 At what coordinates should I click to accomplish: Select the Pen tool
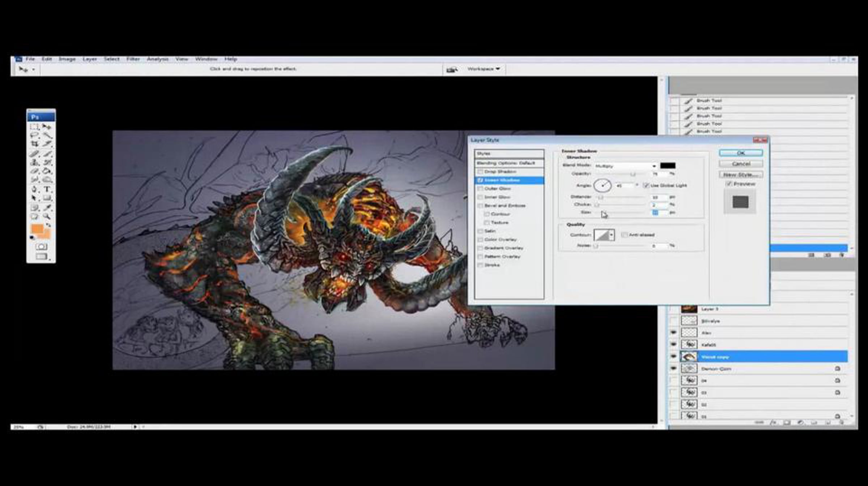[x=34, y=189]
